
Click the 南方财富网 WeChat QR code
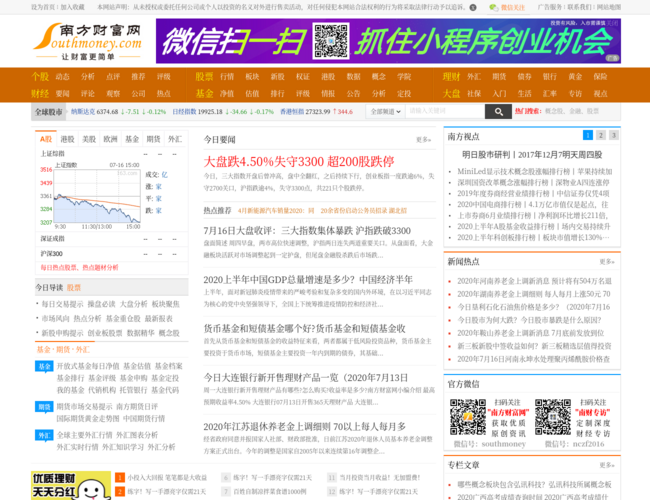coord(468,417)
